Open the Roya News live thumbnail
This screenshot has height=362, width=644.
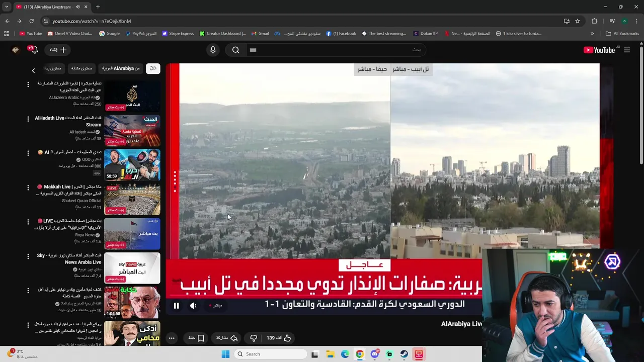click(132, 233)
